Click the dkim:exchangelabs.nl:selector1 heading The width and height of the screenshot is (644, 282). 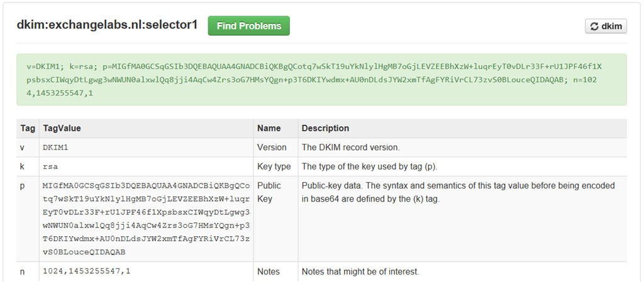[107, 26]
